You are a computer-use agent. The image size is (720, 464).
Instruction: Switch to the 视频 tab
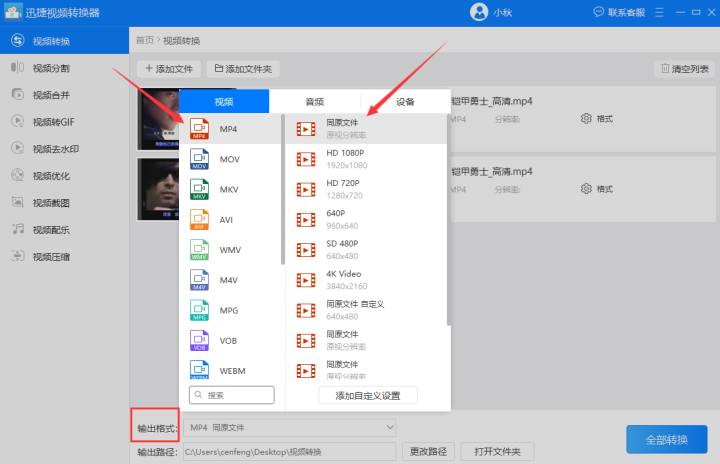[224, 102]
